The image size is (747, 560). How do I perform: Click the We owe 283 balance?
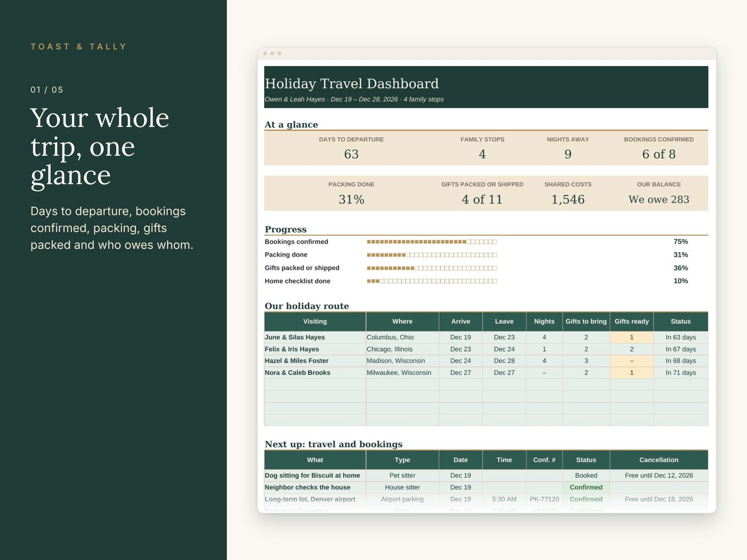659,199
